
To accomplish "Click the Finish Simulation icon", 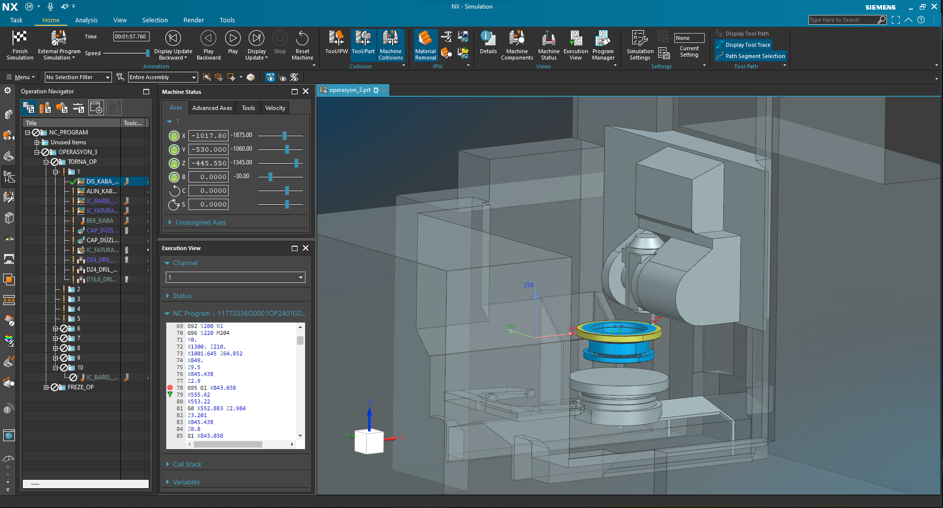I will coord(20,38).
